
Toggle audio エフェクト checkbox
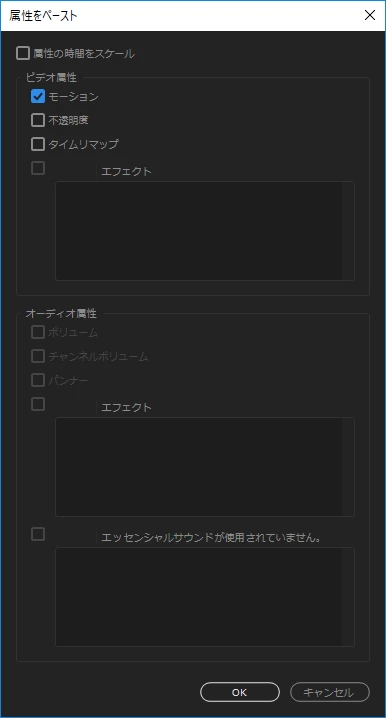(38, 404)
